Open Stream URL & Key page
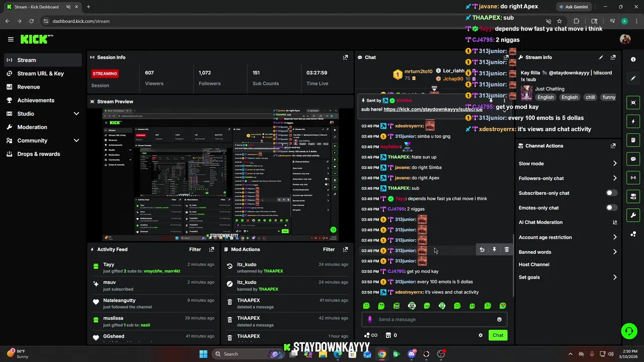The height and width of the screenshot is (362, 644). coord(42,73)
